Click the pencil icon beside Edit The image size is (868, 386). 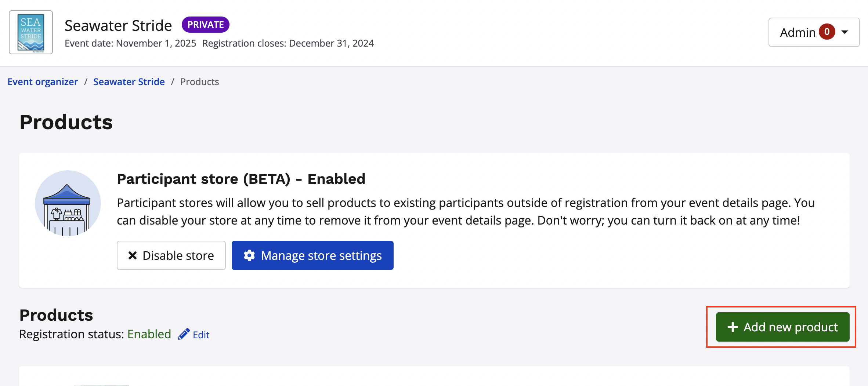tap(184, 334)
